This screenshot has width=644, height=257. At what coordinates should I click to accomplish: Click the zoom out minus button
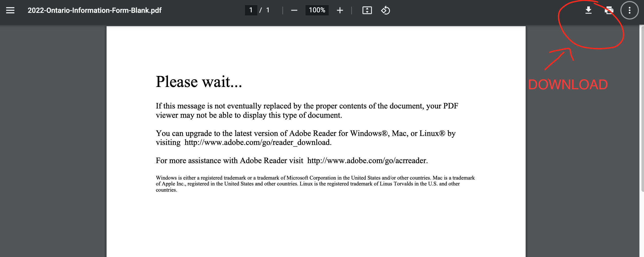pos(294,10)
